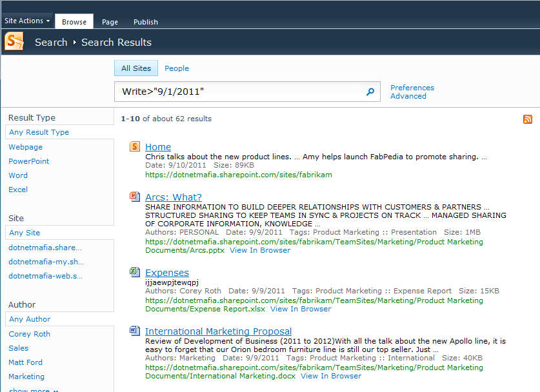This screenshot has width=540, height=392.
Task: Open the Arcs: What? result title
Action: 174,197
